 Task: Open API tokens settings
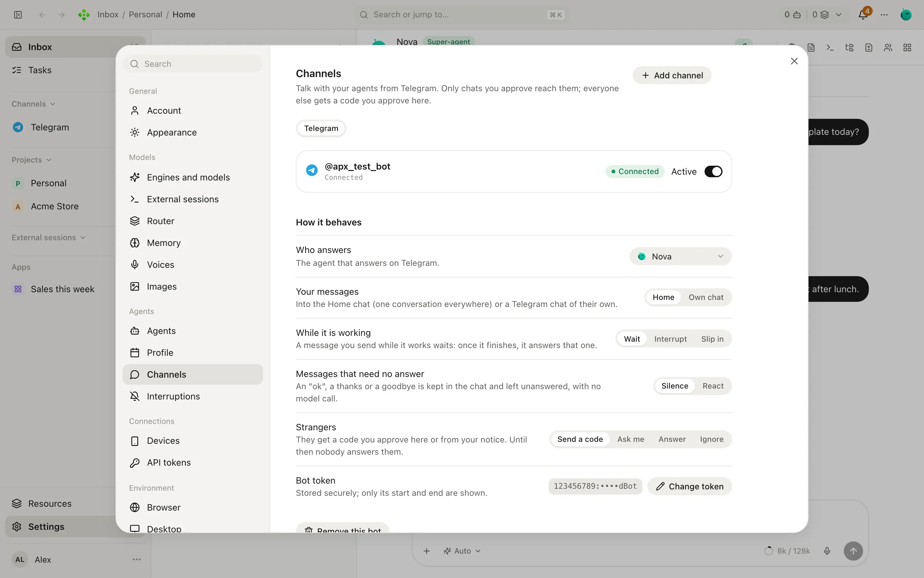point(193,462)
